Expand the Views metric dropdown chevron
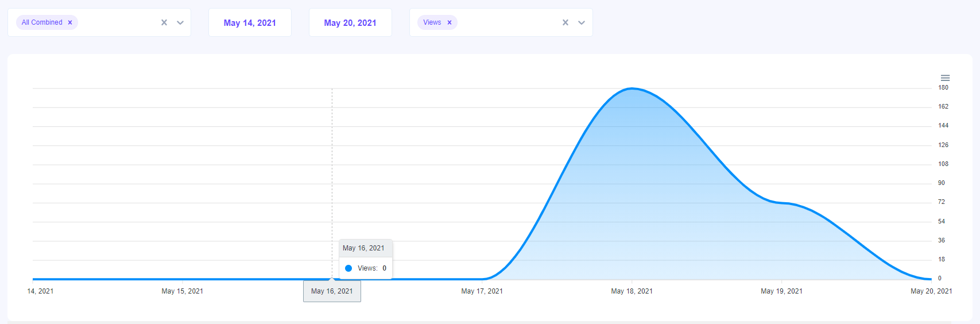Image resolution: width=980 pixels, height=324 pixels. click(582, 22)
